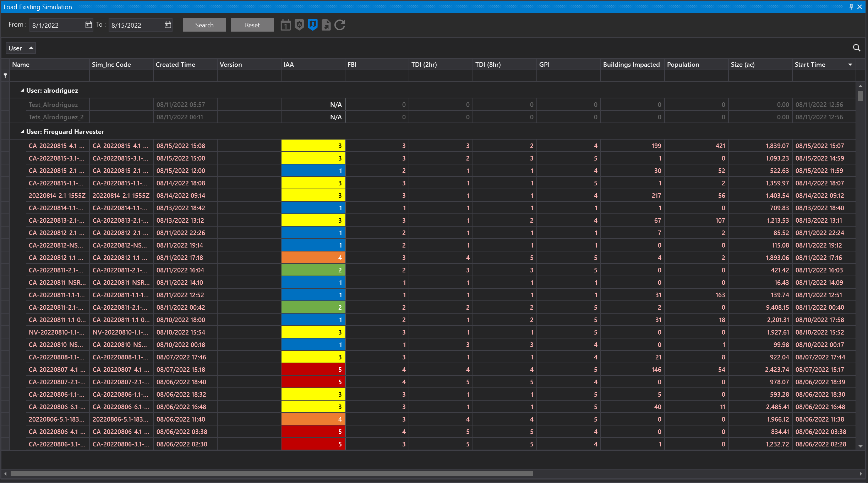Click the horizontal scrollbar thumb
The height and width of the screenshot is (483, 868).
coord(272,474)
